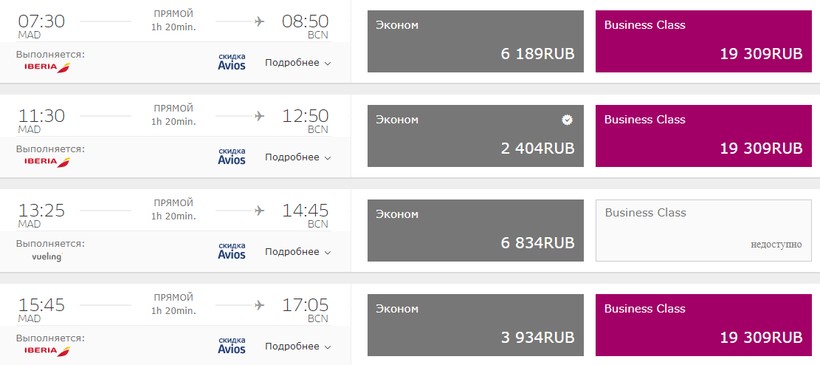Click Iberia logo on 07:30 flight
The image size is (820, 365).
coord(47,67)
